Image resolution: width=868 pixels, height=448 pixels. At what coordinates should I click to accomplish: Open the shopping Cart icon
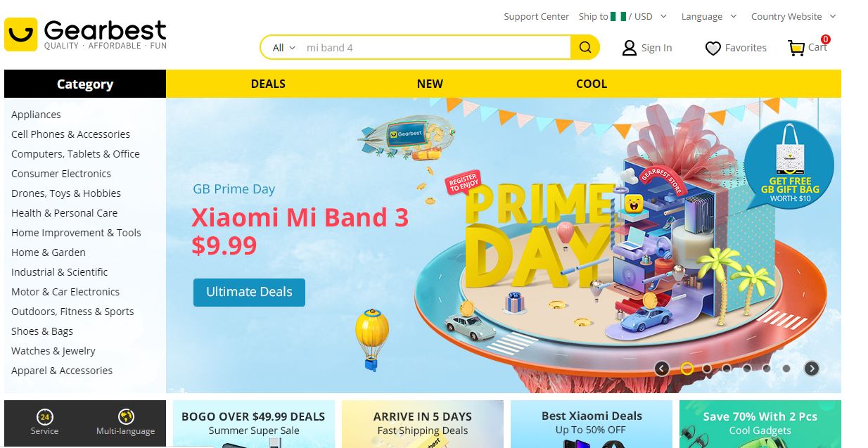tap(797, 47)
